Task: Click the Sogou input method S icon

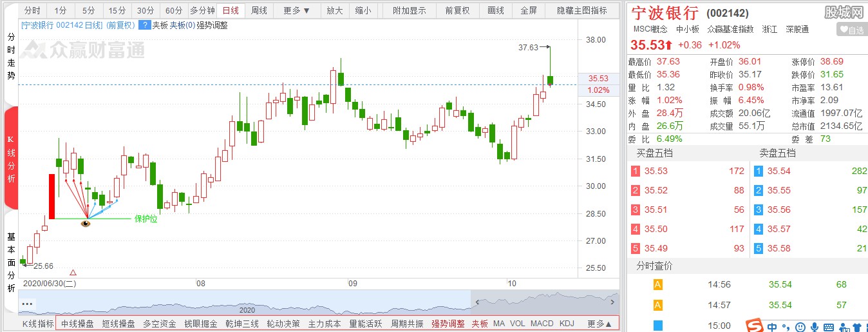Action: point(753,324)
